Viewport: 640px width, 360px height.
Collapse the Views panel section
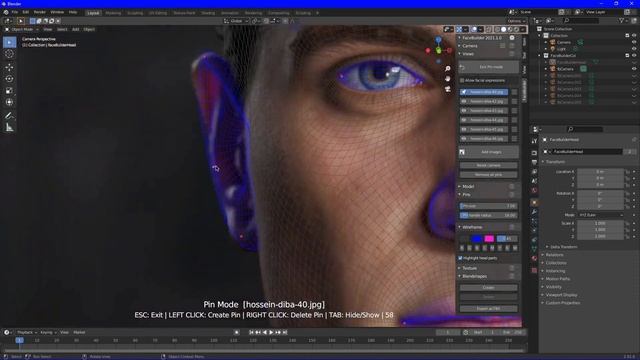coord(460,54)
